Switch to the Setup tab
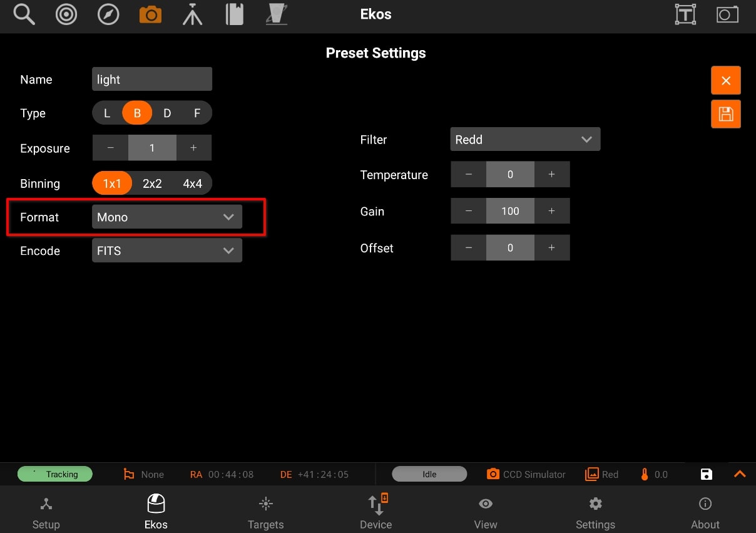The width and height of the screenshot is (756, 533). [x=46, y=513]
